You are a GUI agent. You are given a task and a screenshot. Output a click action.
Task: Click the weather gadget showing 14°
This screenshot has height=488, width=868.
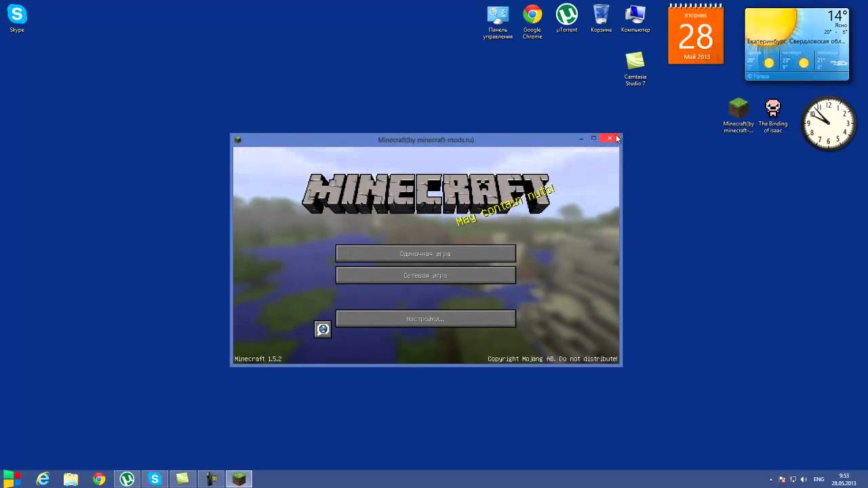(797, 44)
